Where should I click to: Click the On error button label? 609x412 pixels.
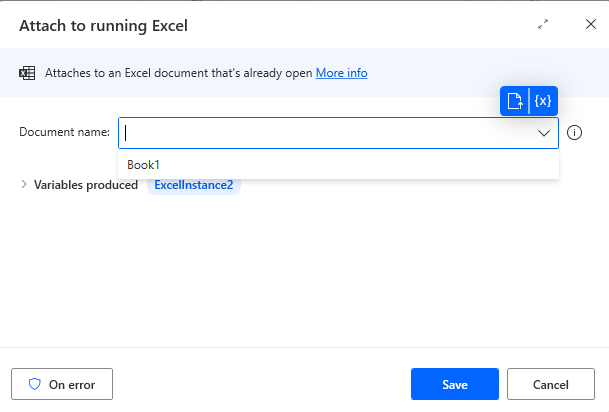70,384
